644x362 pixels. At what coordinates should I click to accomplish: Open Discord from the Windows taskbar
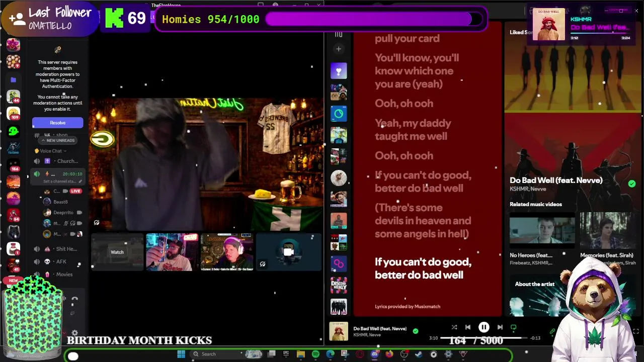click(375, 354)
